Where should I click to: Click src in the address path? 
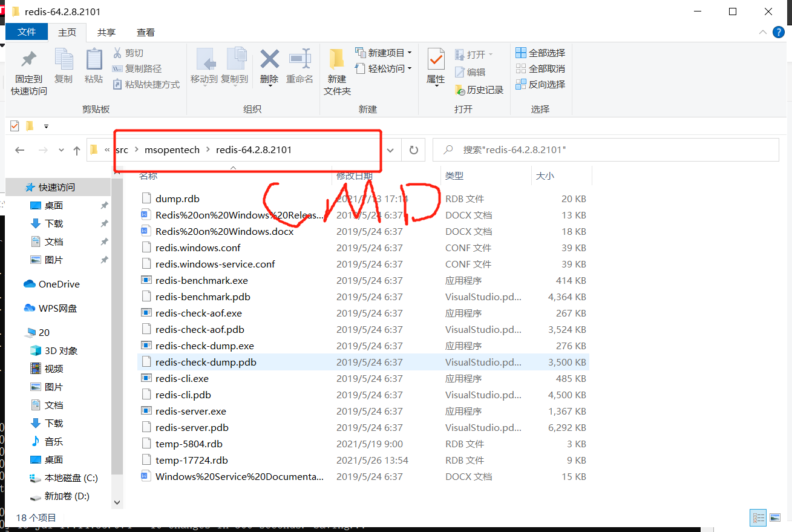tap(122, 149)
